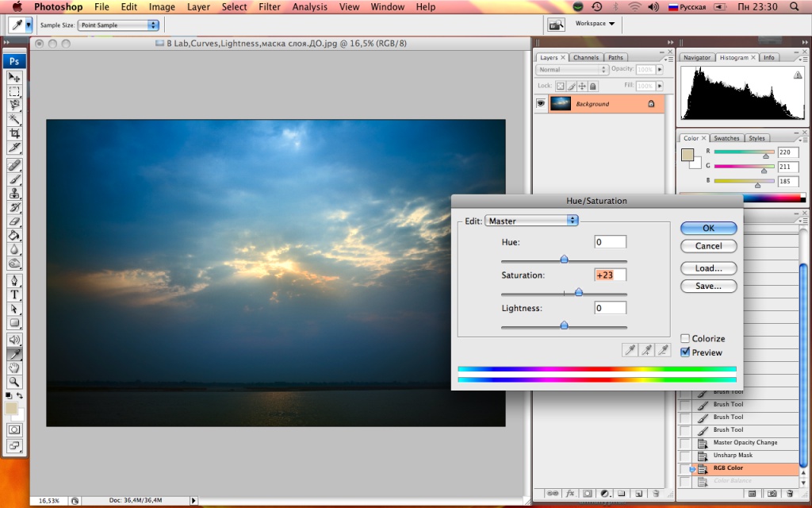Expand the Workspace dropdown menu
Screen dimensions: 812x508
pyautogui.click(x=595, y=24)
